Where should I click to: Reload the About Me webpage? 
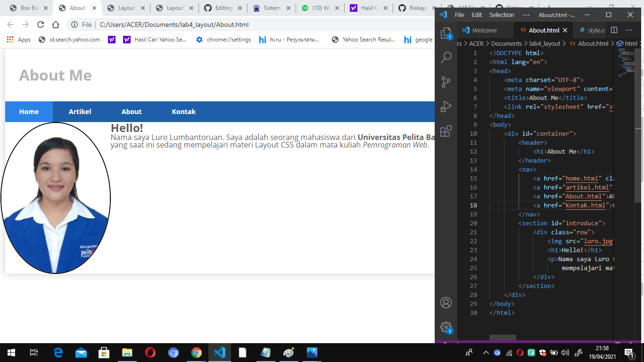(x=40, y=24)
